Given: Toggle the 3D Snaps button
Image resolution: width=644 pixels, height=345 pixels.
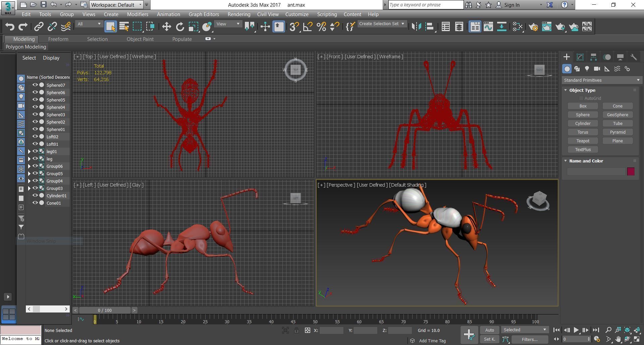Looking at the screenshot, I should click(294, 26).
